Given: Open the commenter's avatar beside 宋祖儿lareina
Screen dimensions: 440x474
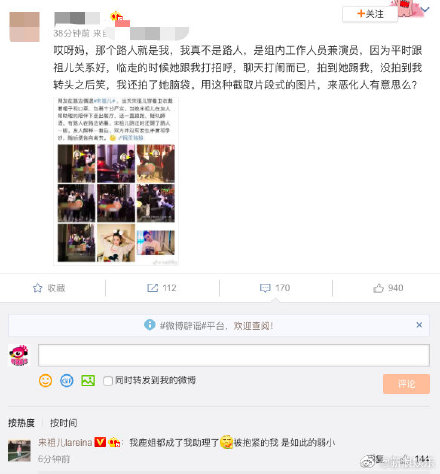Looking at the screenshot, I should click(19, 450).
